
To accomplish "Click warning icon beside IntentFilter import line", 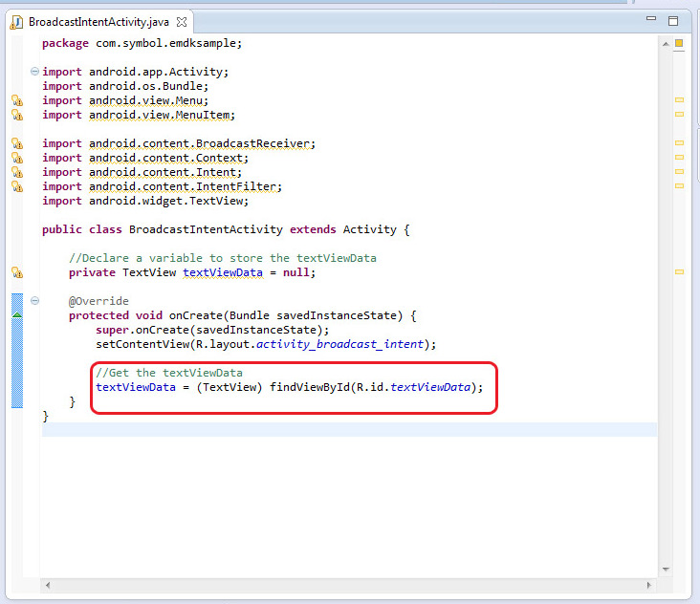I will click(16, 186).
